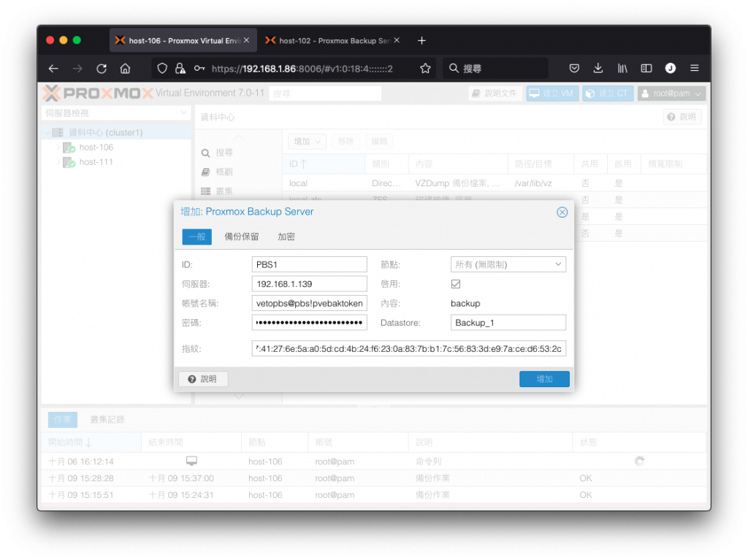
Task: Select the local storage row
Action: pos(494,183)
